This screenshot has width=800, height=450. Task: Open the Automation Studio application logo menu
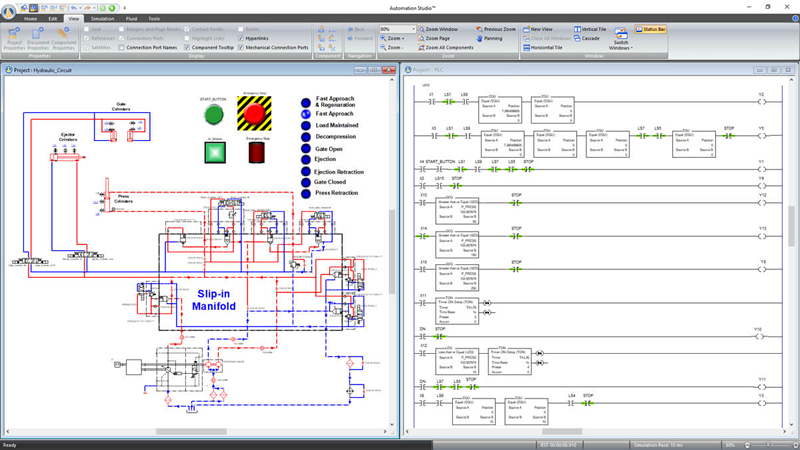click(x=9, y=11)
